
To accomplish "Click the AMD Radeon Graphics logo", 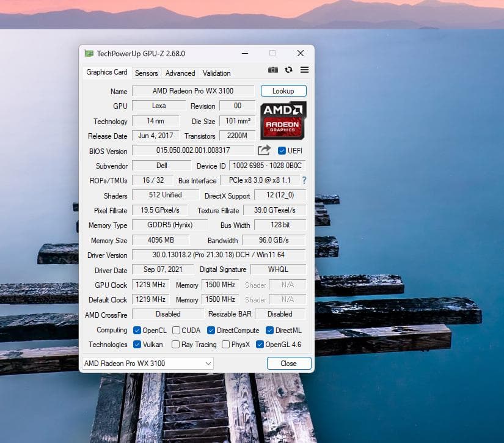I will coord(282,120).
